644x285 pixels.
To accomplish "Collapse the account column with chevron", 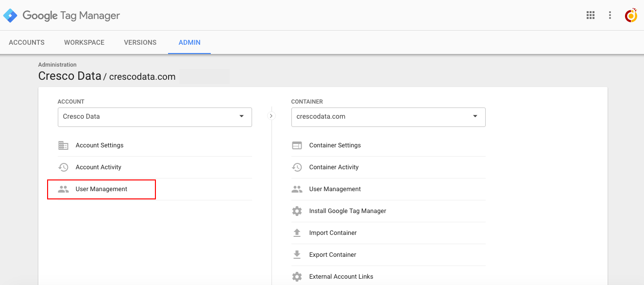I will pos(271,116).
